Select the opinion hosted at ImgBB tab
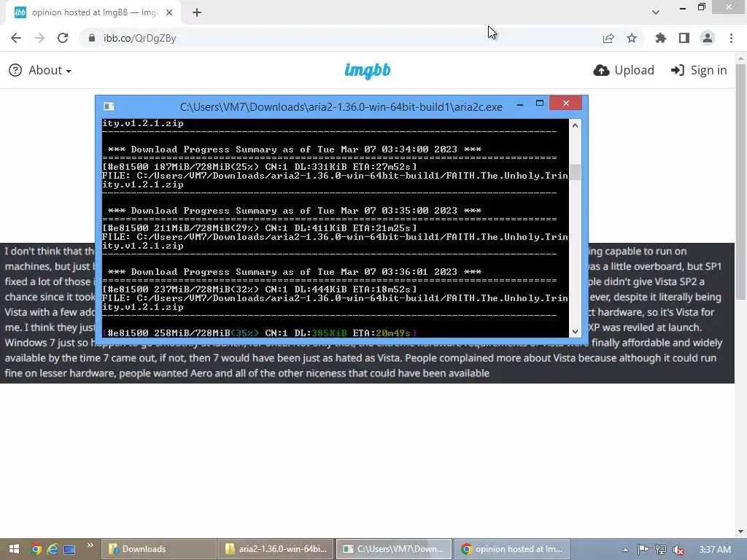747x560 pixels. click(x=93, y=12)
